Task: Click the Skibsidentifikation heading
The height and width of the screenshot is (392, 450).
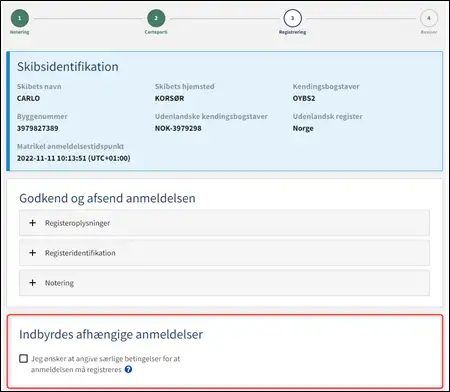Action: (x=68, y=67)
